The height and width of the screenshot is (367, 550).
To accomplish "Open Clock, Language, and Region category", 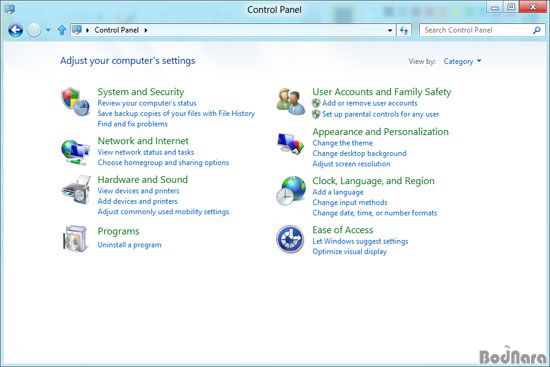I will [373, 181].
